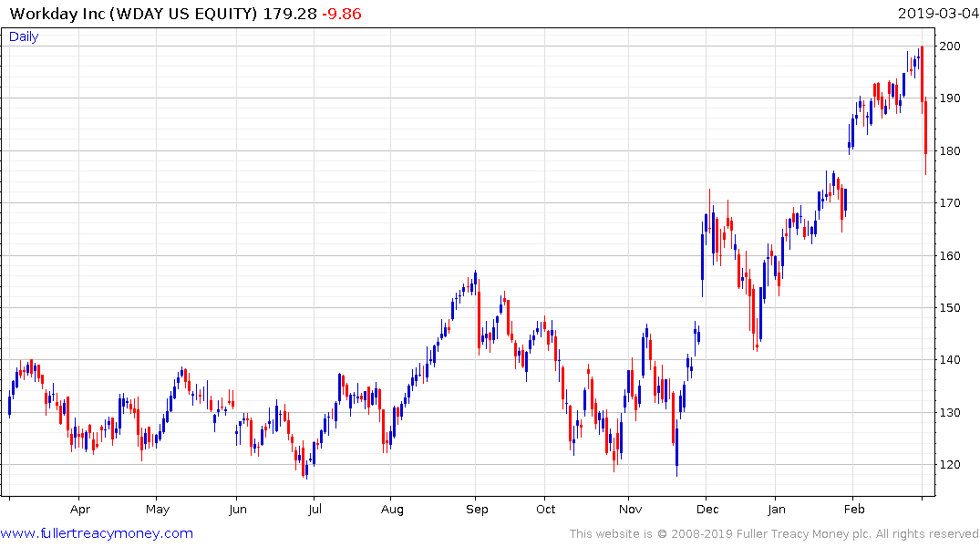The height and width of the screenshot is (547, 980).
Task: Open the www.fullertreacymoney.com link
Action: tap(97, 533)
